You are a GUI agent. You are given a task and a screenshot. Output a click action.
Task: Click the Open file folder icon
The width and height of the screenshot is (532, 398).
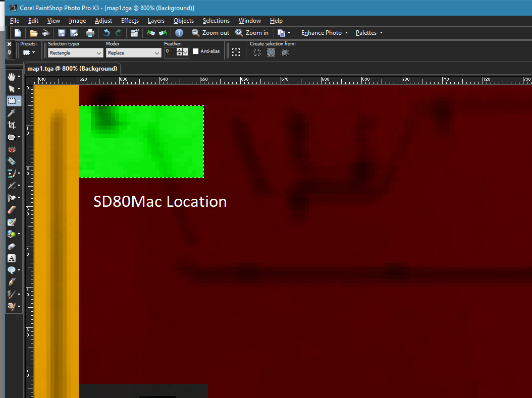point(33,33)
